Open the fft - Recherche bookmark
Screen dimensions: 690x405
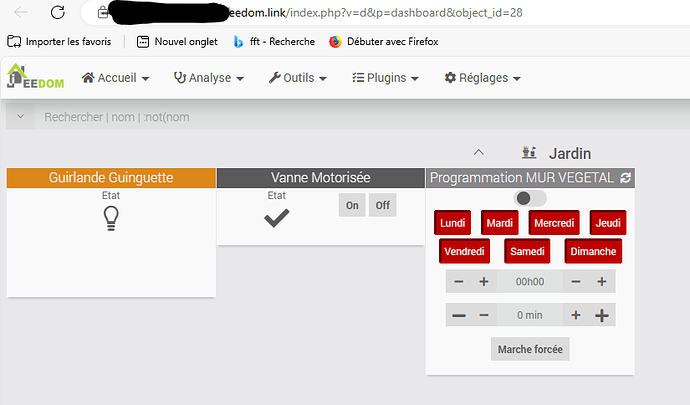pyautogui.click(x=274, y=41)
